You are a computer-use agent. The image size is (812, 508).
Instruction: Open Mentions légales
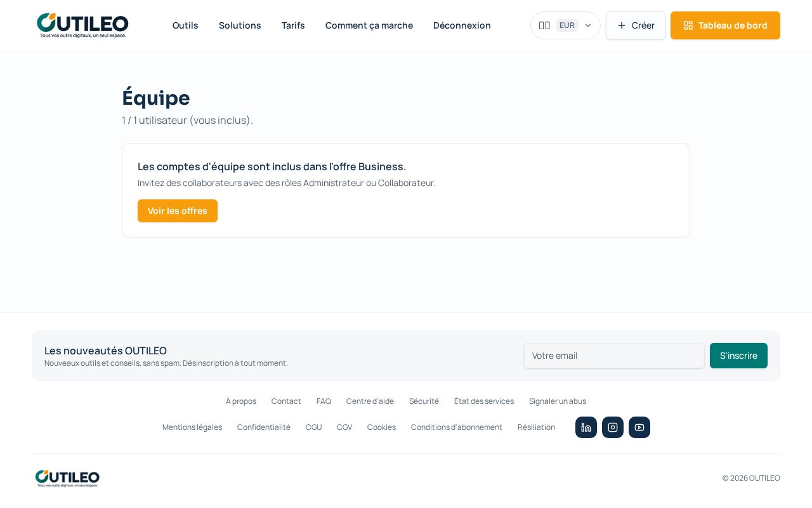(x=192, y=427)
